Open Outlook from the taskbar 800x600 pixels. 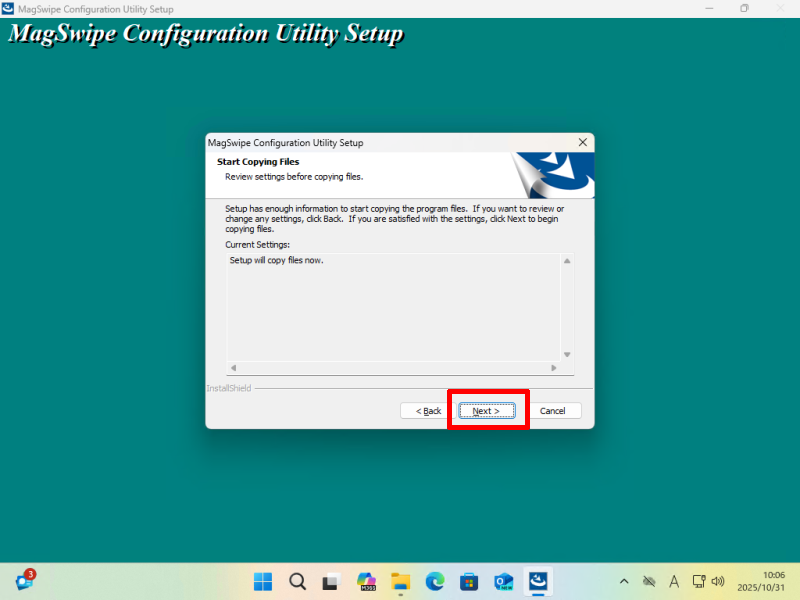coord(503,581)
